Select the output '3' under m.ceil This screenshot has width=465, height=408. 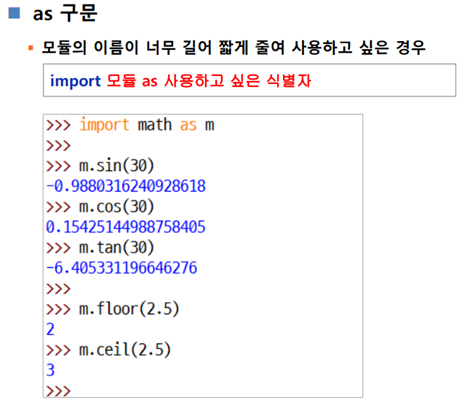coord(50,370)
